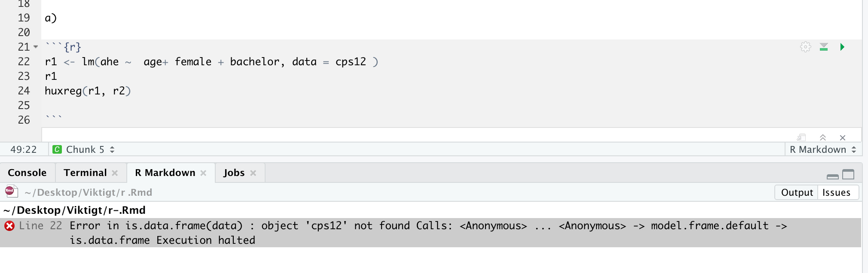
Task: Open the Chunk 5 navigation dropdown
Action: [x=84, y=149]
